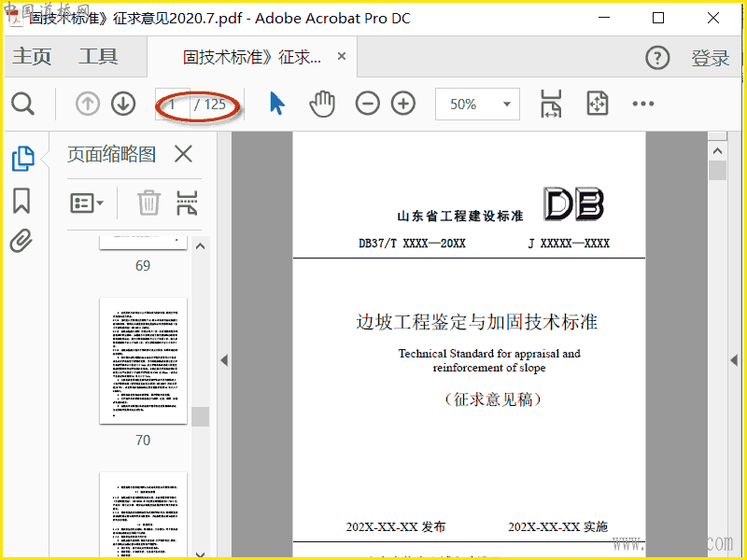The image size is (747, 560).
Task: Click thumbnail panel scroll up arrow
Action: pyautogui.click(x=200, y=246)
